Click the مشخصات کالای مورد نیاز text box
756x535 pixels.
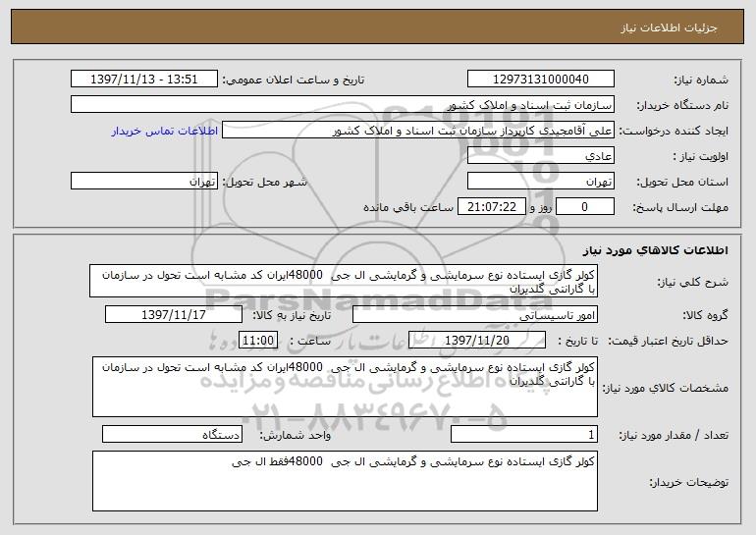coord(345,387)
